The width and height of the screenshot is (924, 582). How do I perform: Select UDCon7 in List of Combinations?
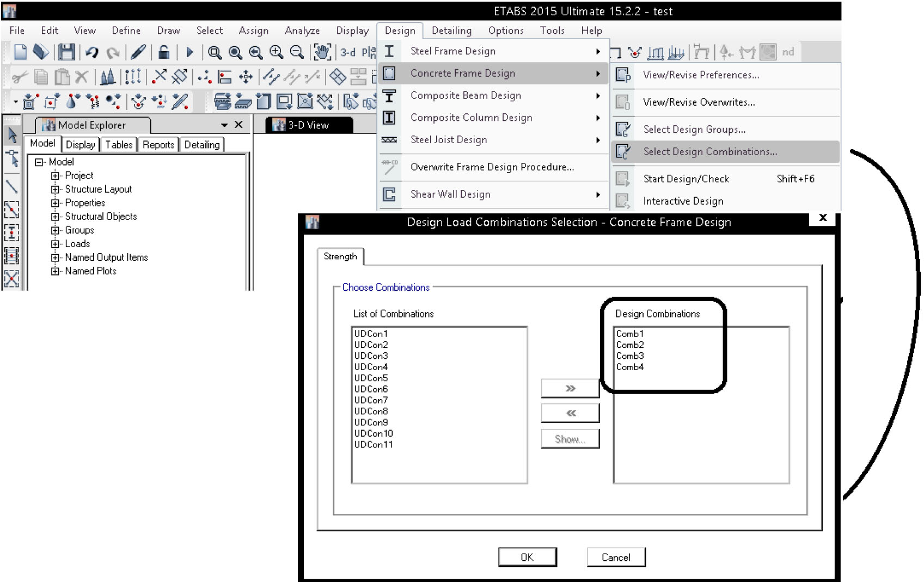(x=371, y=400)
